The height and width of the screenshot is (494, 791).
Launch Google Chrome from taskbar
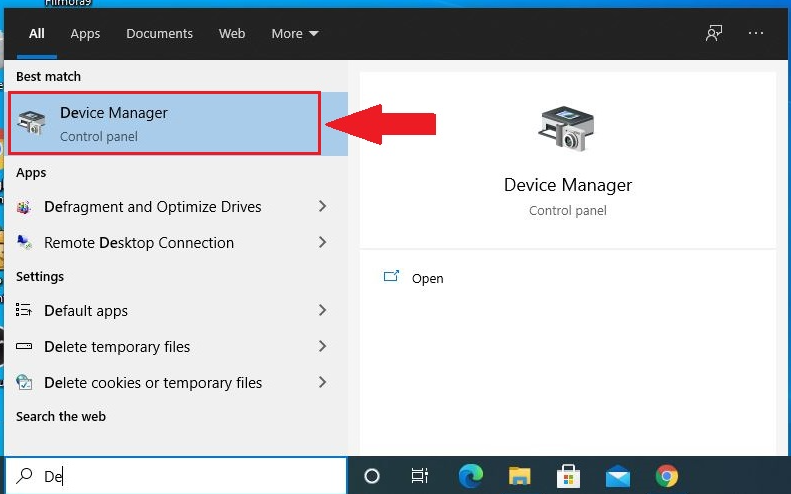pos(666,476)
